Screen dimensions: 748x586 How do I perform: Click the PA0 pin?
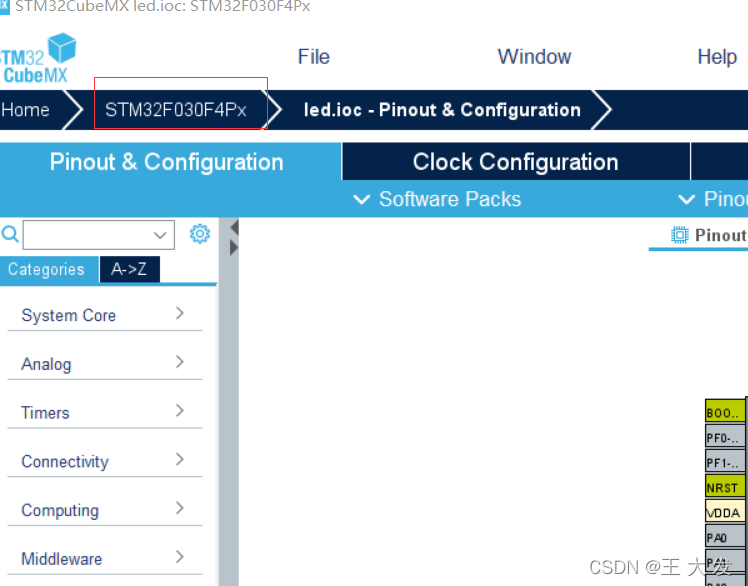pos(725,537)
